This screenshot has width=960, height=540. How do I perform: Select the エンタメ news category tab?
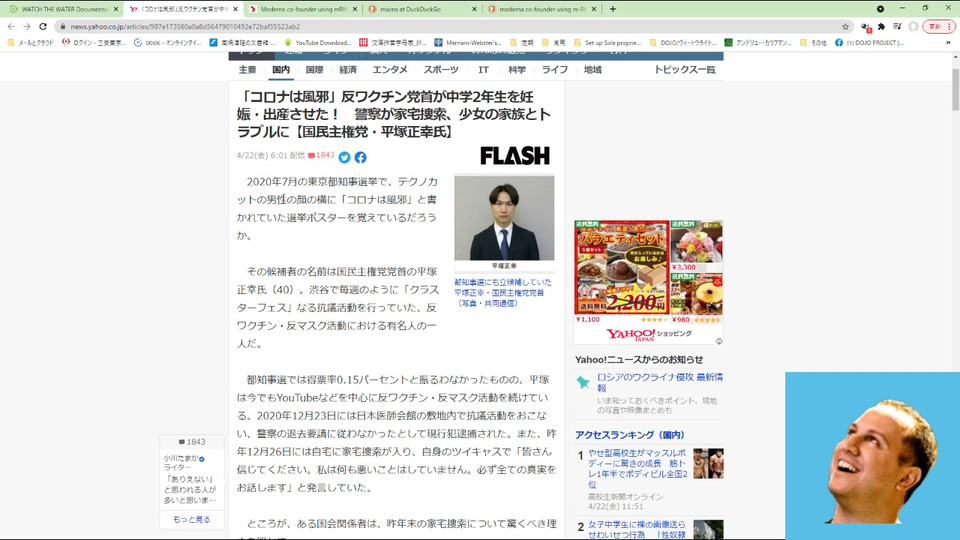click(x=390, y=70)
